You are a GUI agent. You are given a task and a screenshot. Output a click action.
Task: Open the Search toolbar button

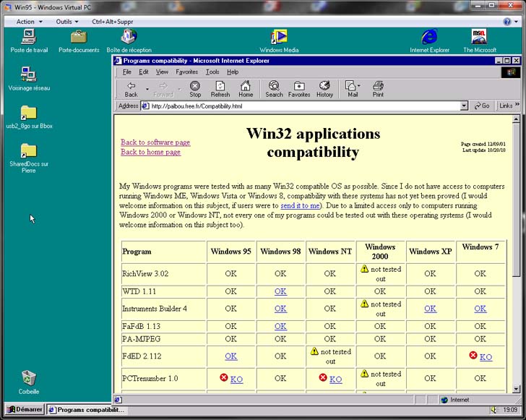274,90
